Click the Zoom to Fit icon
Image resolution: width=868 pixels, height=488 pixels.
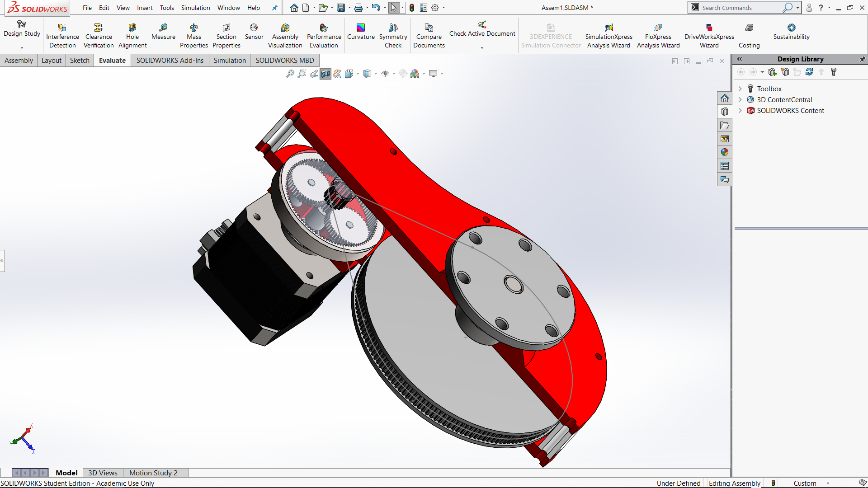pyautogui.click(x=290, y=74)
